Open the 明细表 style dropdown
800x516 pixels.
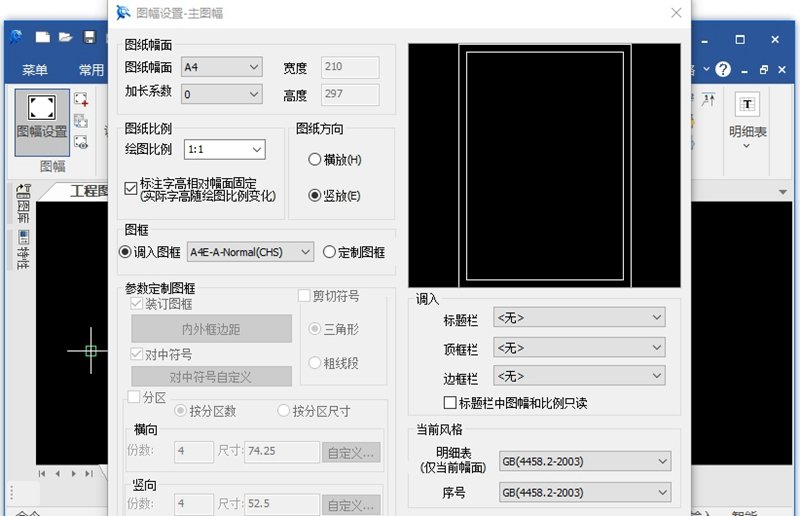[x=585, y=461]
